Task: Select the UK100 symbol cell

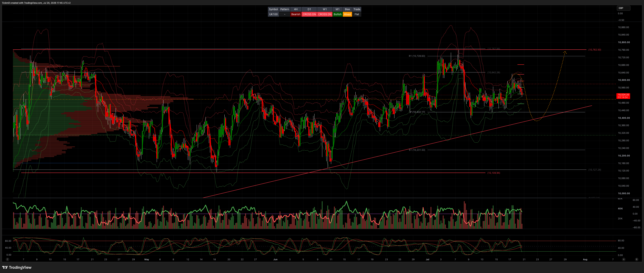Action: coord(273,14)
